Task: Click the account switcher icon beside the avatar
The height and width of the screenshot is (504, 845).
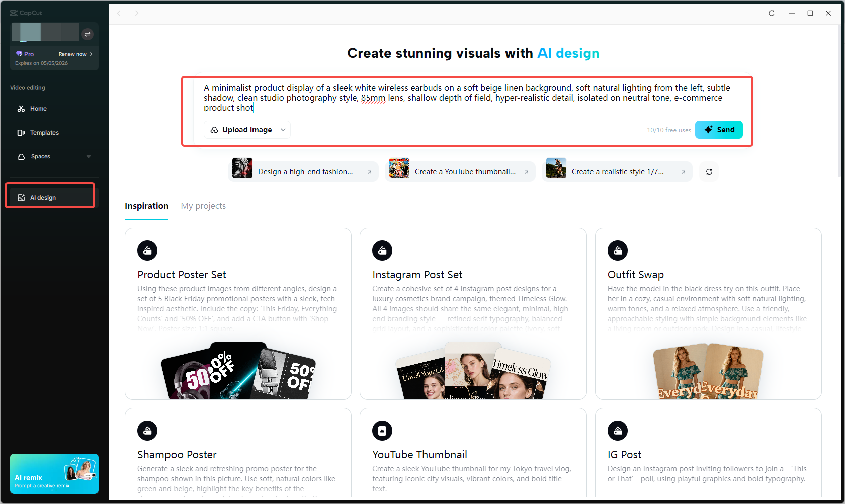Action: click(x=88, y=34)
